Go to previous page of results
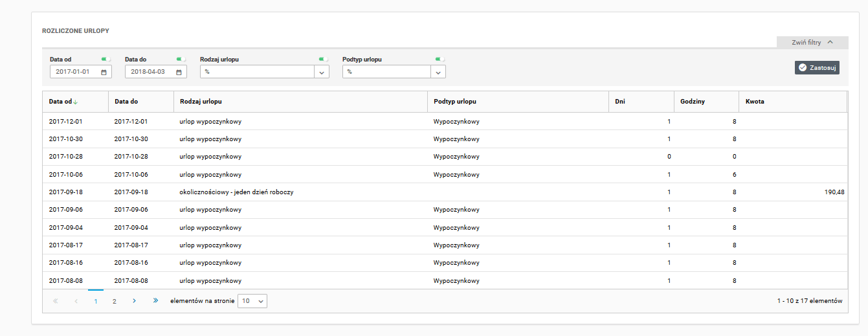 click(x=76, y=301)
